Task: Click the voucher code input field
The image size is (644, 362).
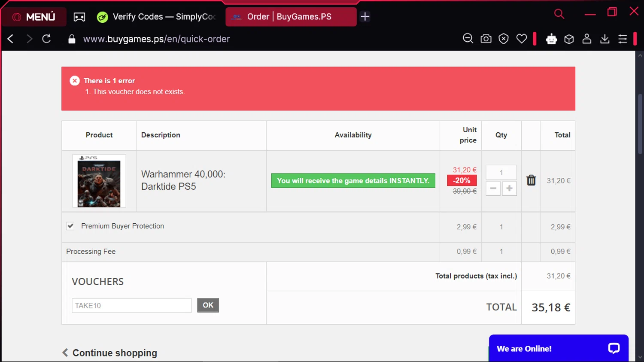Action: click(131, 305)
